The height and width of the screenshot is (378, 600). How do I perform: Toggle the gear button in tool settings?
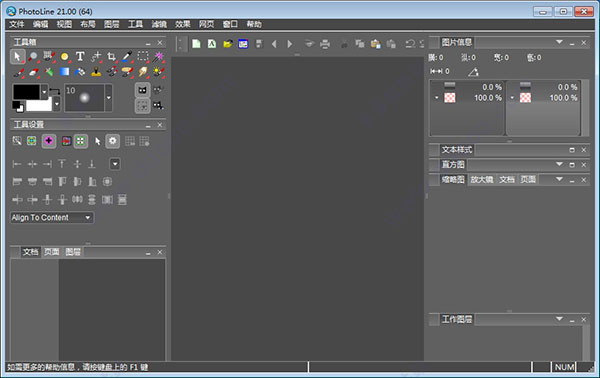112,141
